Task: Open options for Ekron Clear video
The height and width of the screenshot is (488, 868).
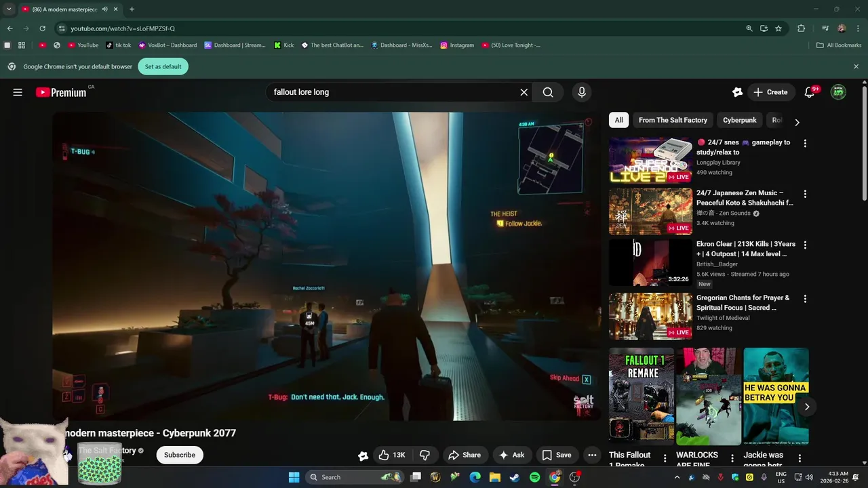Action: (x=805, y=245)
